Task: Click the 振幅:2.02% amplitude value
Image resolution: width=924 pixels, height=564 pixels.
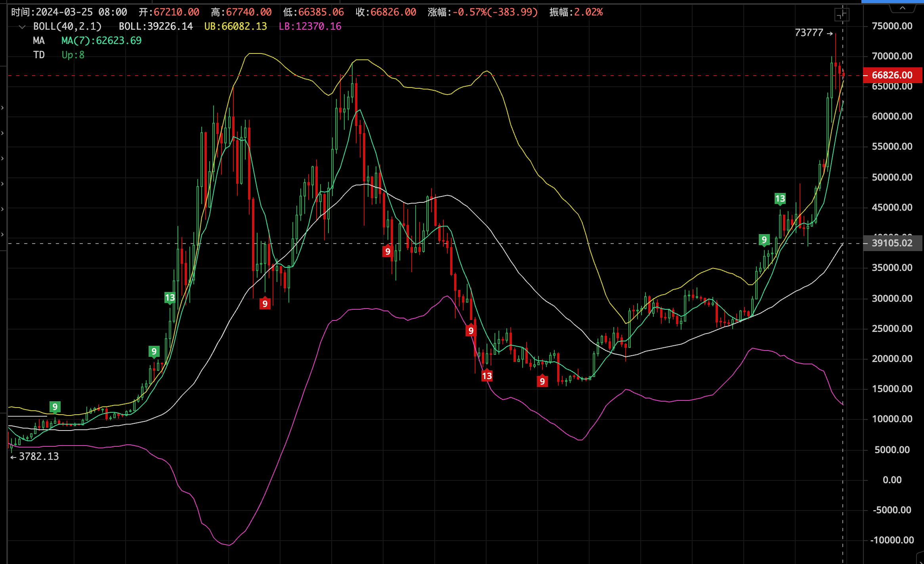Action: [x=576, y=12]
